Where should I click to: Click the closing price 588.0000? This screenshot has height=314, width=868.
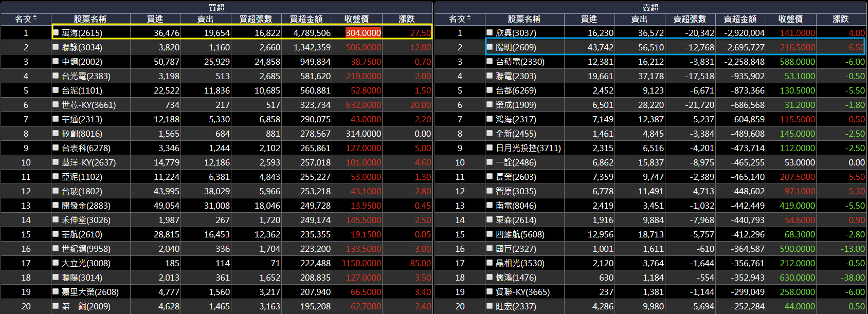tap(798, 62)
